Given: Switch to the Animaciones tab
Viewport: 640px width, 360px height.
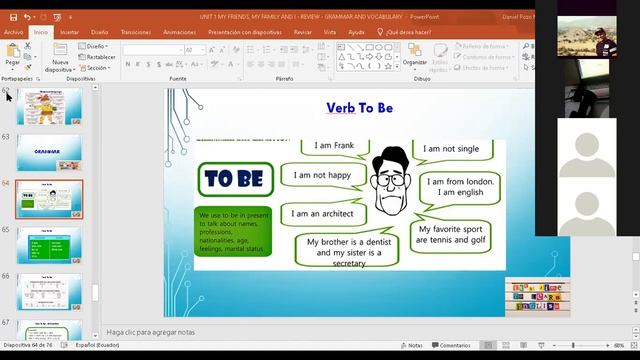Looking at the screenshot, I should tap(179, 32).
